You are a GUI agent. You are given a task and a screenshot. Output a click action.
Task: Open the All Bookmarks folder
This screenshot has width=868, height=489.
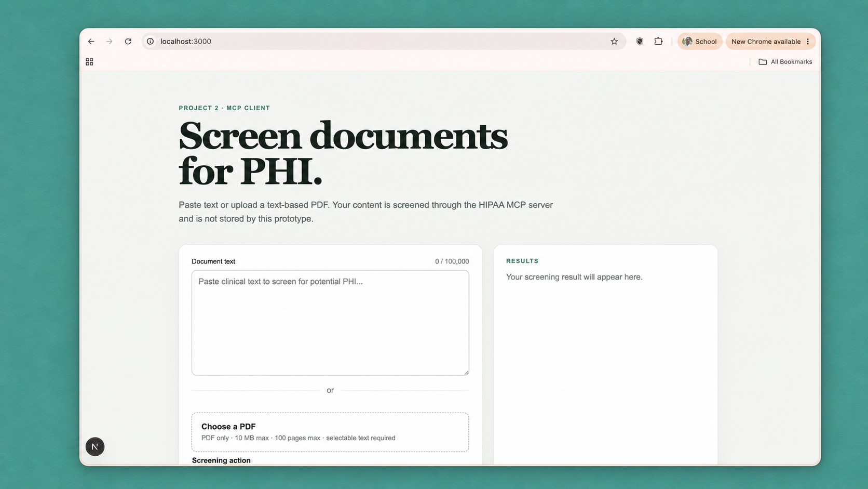(785, 62)
